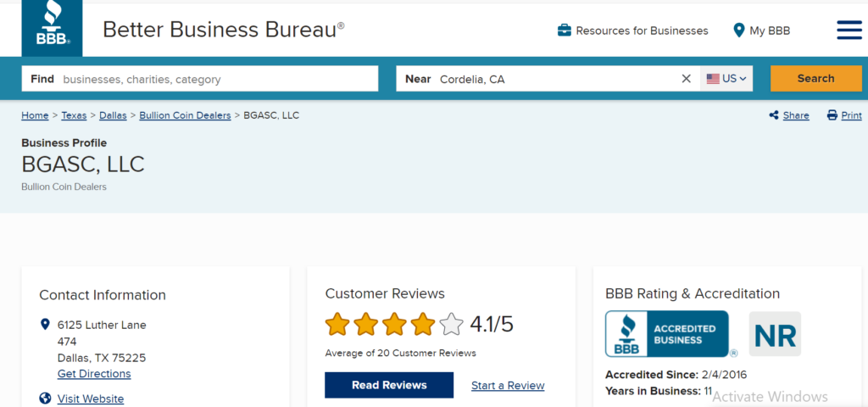Go to Dallas breadcrumb
The image size is (868, 407).
coord(113,115)
